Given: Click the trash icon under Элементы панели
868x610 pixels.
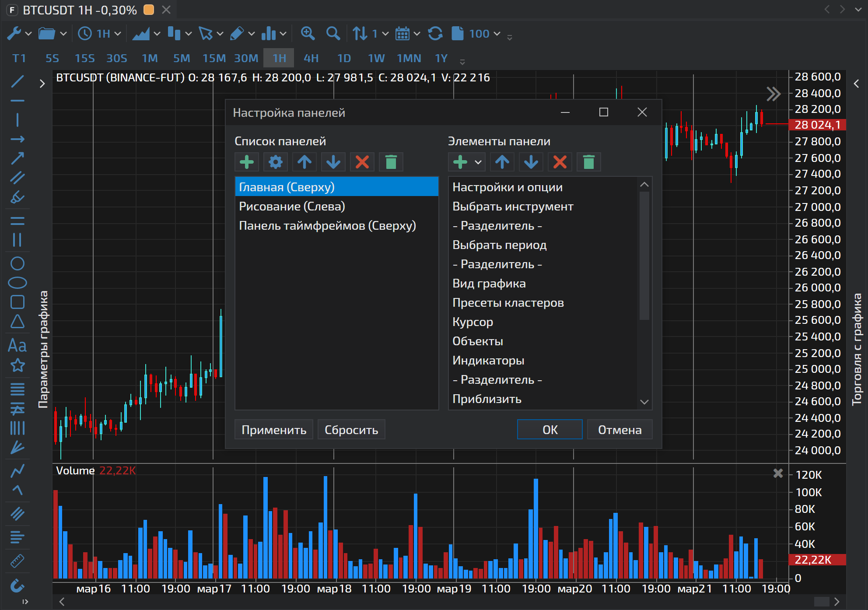Looking at the screenshot, I should 589,162.
